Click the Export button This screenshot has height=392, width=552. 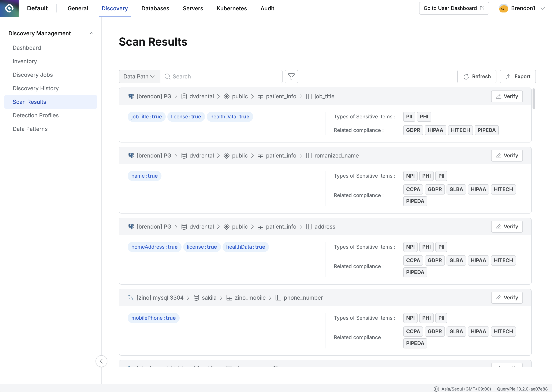coord(518,77)
